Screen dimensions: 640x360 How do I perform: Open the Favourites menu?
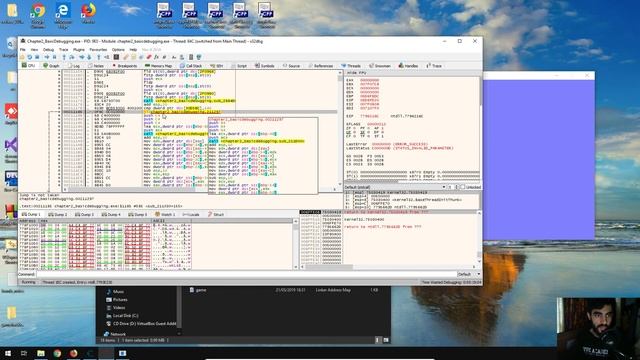coord(98,49)
